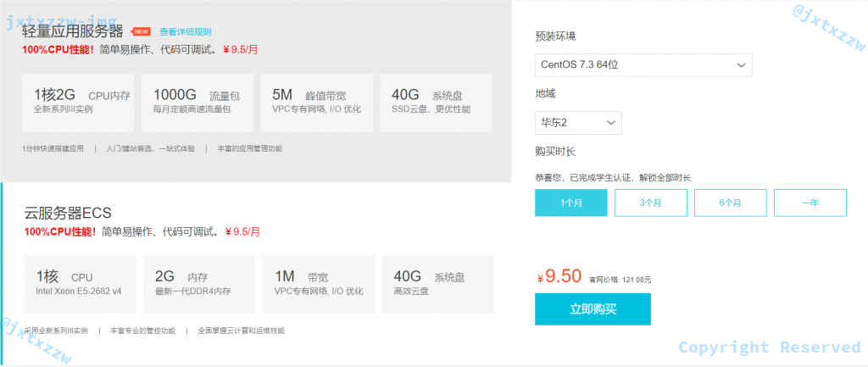
Task: Click the 官网价格: 121.00元 text
Action: [x=620, y=280]
